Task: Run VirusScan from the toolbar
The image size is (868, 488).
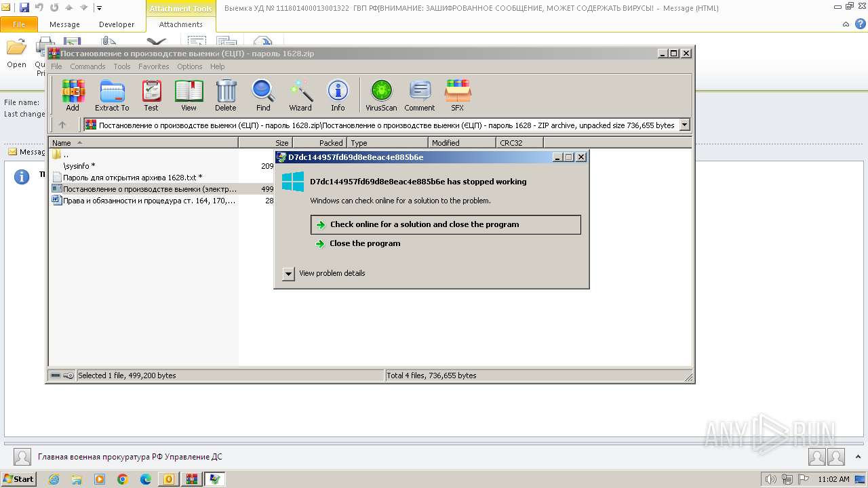Action: coord(381,95)
